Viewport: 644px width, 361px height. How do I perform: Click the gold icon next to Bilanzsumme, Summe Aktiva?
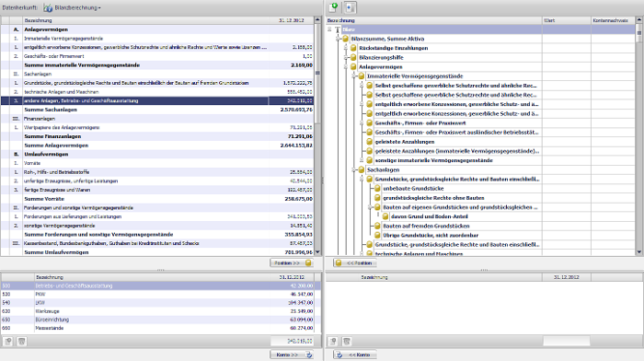pos(345,39)
